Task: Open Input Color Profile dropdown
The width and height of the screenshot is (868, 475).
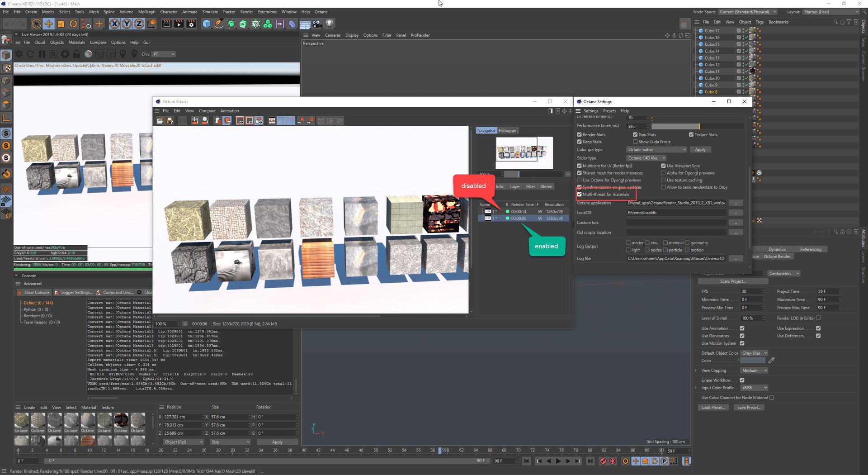Action: click(x=755, y=388)
